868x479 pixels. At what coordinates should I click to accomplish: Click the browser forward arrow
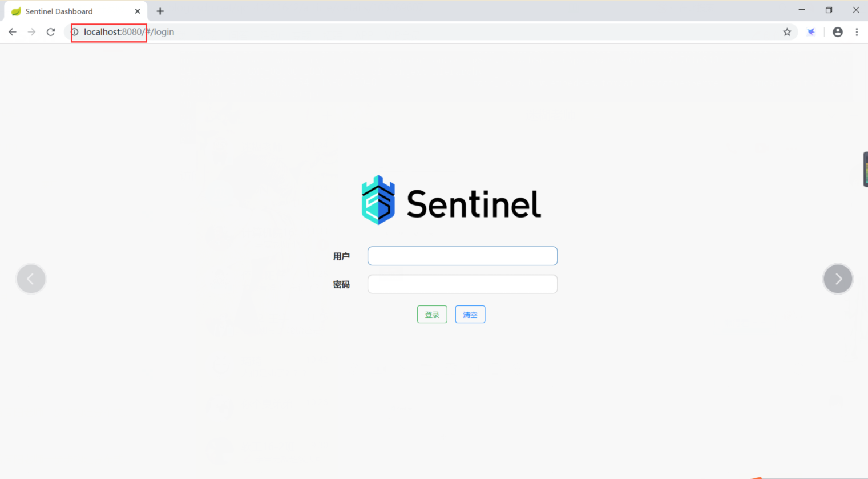point(32,32)
